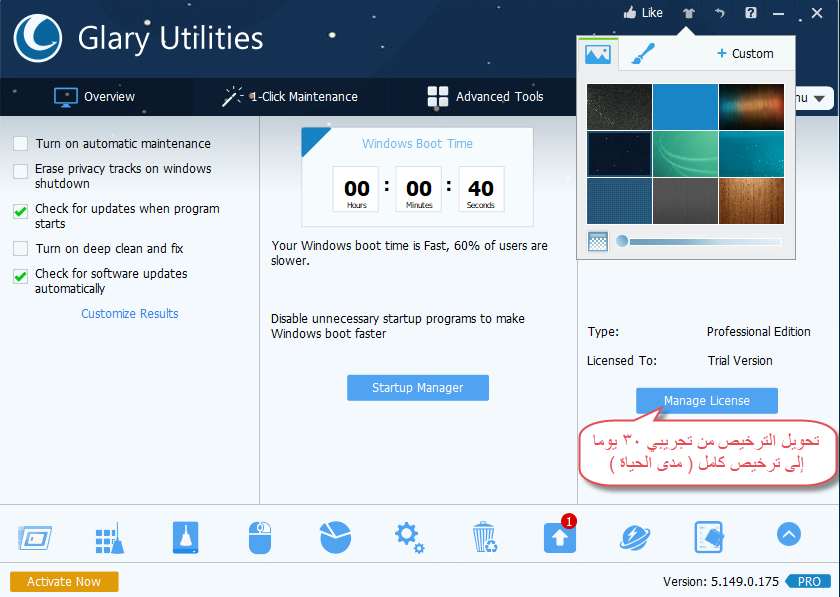This screenshot has height=597, width=840.
Task: Click the transparency checkerboard icon
Action: click(x=598, y=241)
